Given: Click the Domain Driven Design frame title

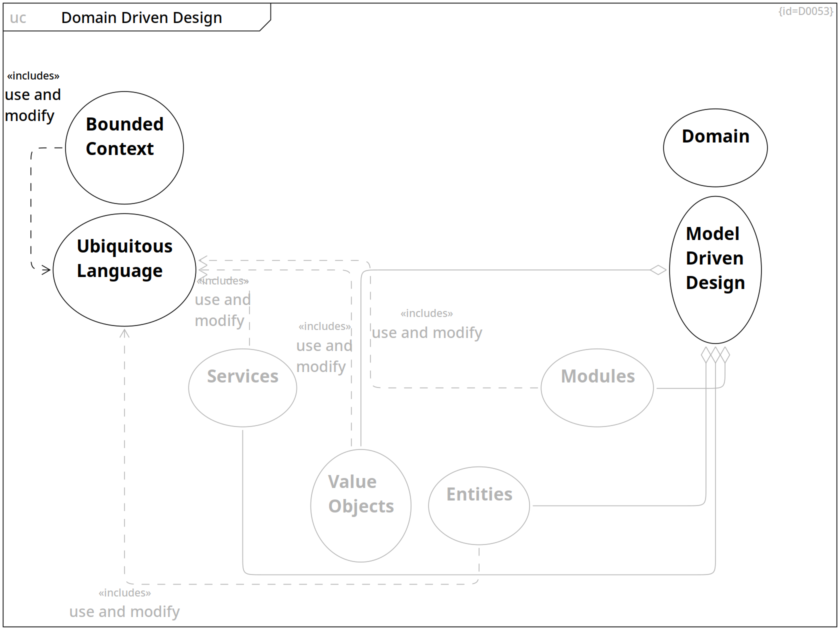Looking at the screenshot, I should [141, 17].
